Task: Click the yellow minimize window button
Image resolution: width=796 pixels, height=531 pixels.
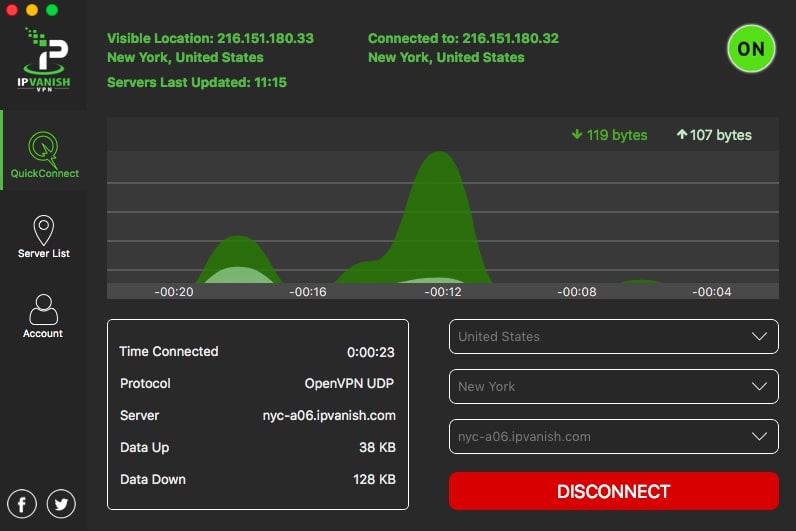Action: pos(32,10)
